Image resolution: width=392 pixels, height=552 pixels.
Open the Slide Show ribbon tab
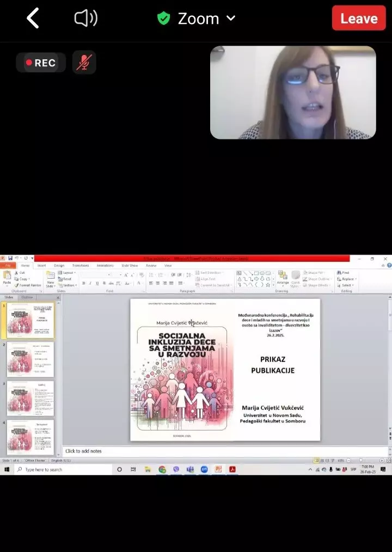tap(130, 266)
